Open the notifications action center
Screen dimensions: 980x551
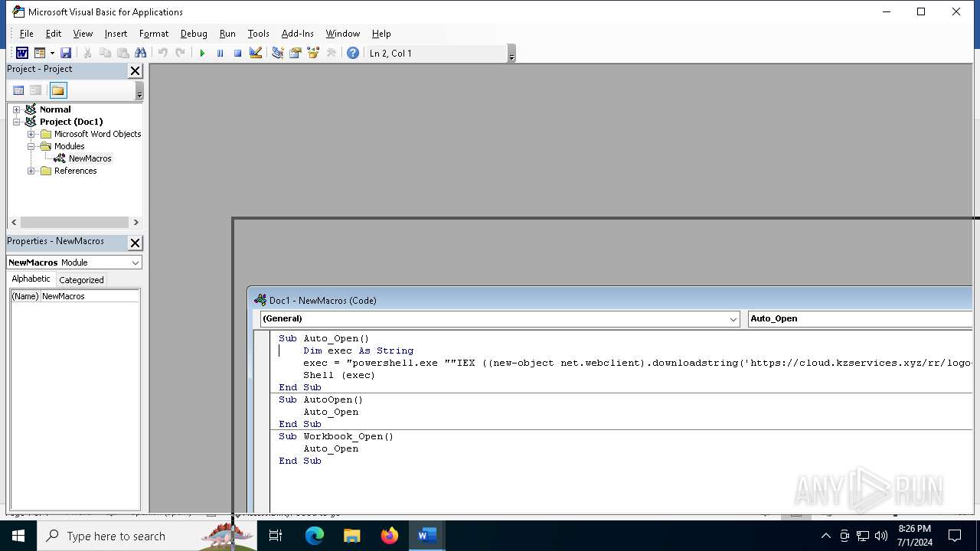click(x=955, y=536)
